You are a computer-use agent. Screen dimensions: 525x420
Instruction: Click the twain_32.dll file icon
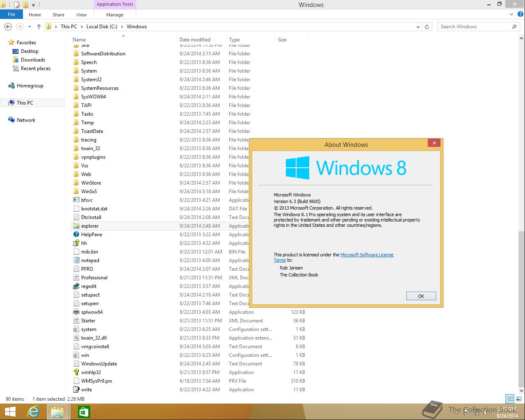[x=76, y=338]
